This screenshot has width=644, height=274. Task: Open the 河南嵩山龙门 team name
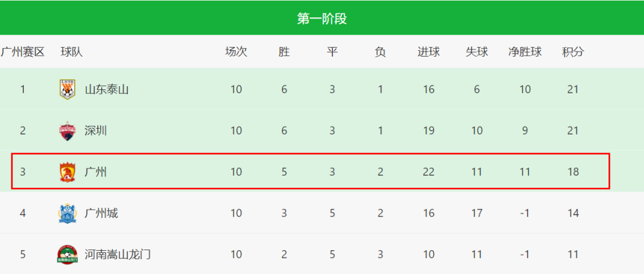point(117,255)
